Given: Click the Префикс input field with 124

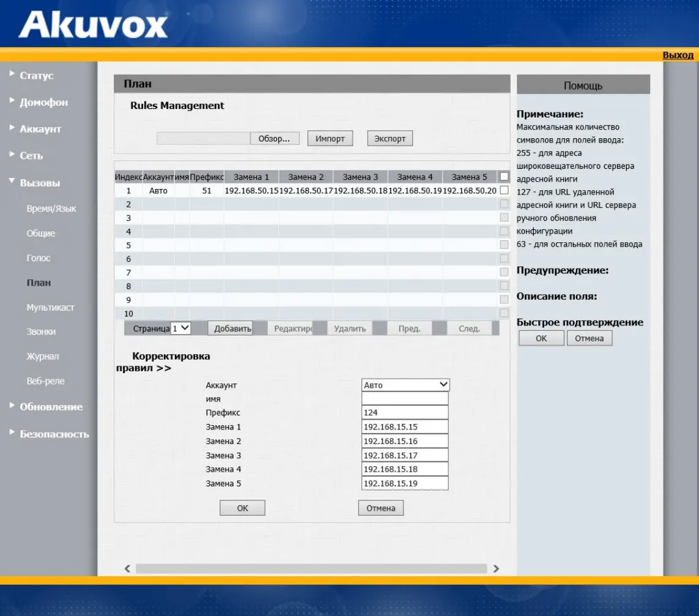Looking at the screenshot, I should point(404,413).
